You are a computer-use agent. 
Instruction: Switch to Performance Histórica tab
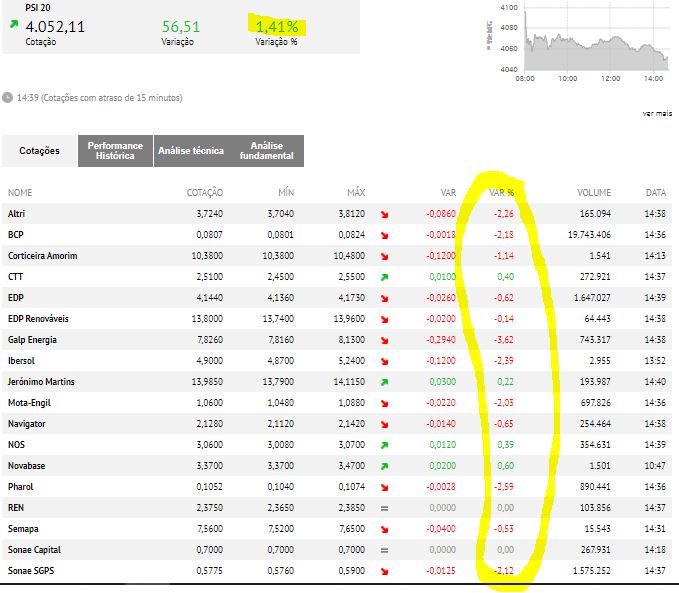pyautogui.click(x=115, y=151)
